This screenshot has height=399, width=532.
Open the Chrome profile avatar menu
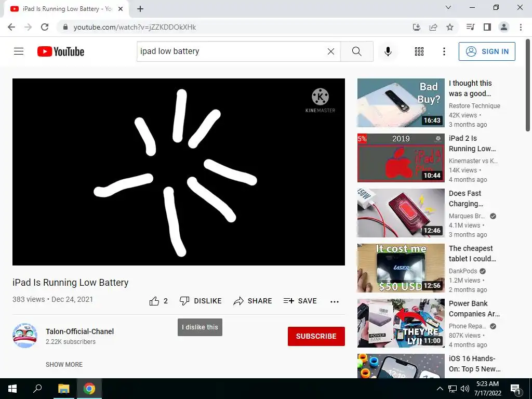tap(504, 27)
